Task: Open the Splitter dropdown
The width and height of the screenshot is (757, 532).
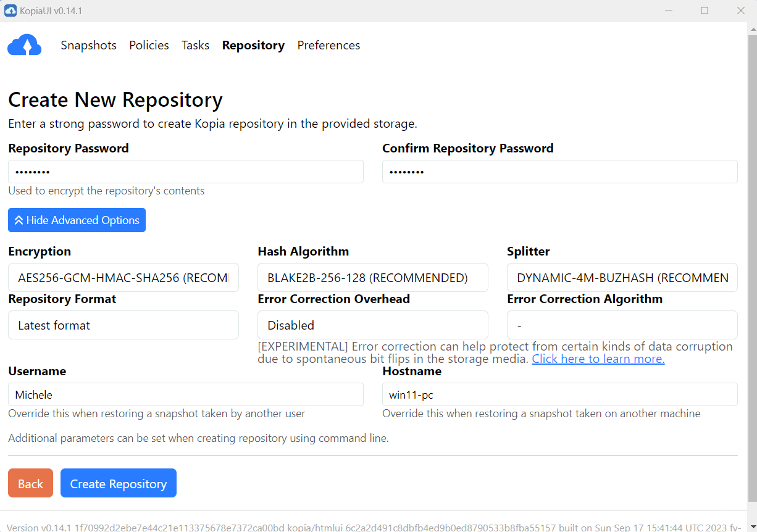Action: (x=622, y=278)
